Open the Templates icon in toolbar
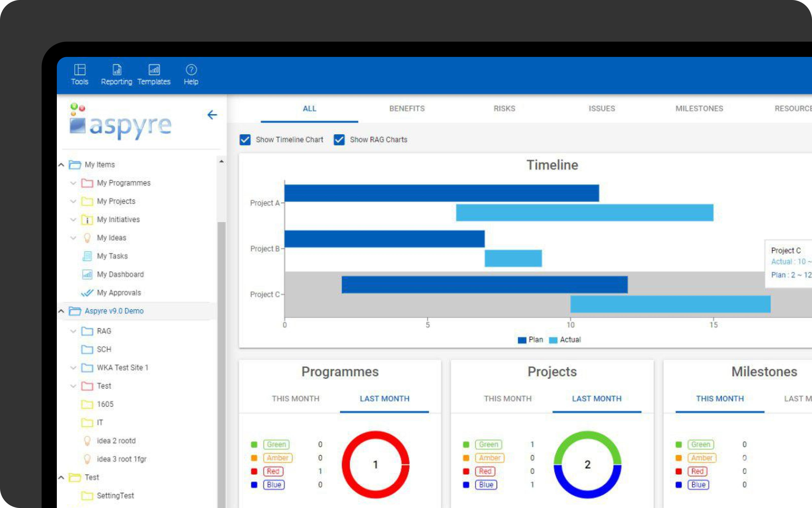The width and height of the screenshot is (812, 508). click(x=154, y=70)
